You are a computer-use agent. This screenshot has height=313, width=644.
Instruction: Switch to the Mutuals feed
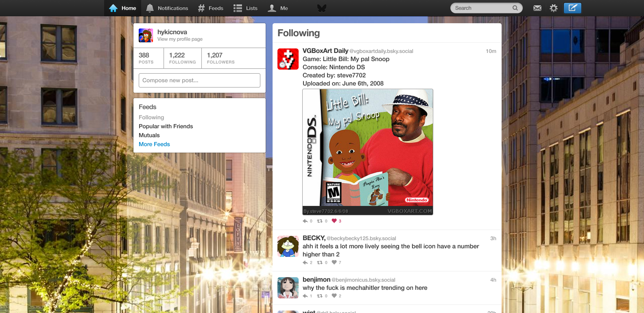click(149, 135)
